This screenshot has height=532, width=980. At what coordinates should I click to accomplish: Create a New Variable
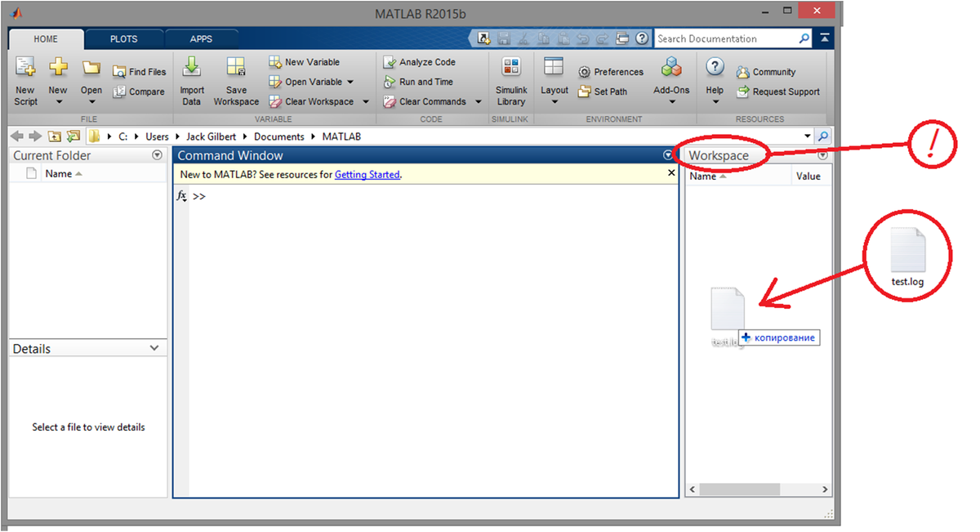pyautogui.click(x=304, y=62)
